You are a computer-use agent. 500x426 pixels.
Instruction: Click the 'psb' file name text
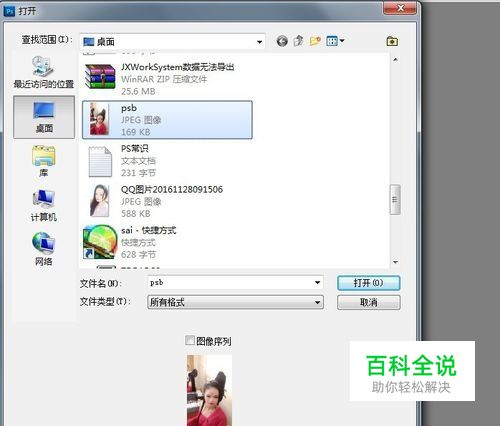(129, 108)
